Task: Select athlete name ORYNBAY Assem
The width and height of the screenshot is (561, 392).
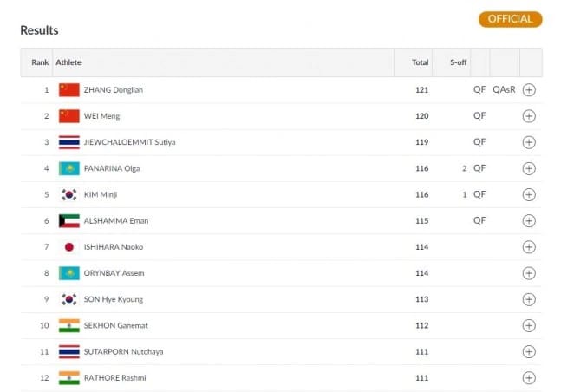Action: [114, 273]
